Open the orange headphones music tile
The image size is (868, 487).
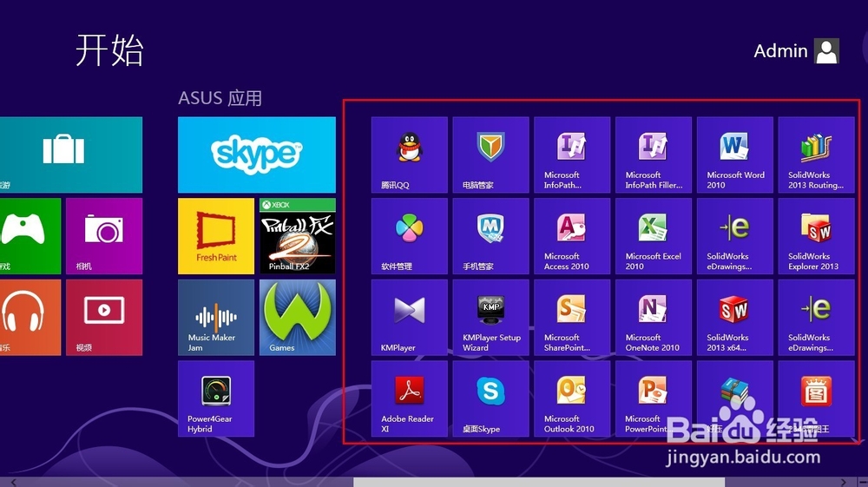point(30,317)
